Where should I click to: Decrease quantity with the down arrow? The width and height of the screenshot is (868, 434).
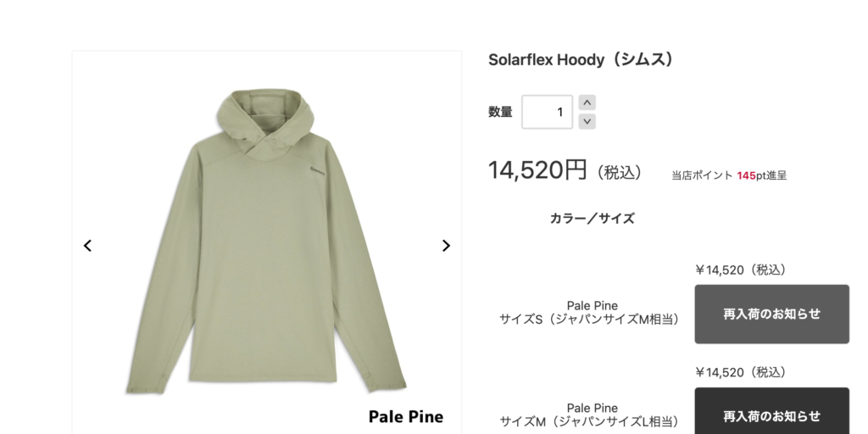[587, 121]
